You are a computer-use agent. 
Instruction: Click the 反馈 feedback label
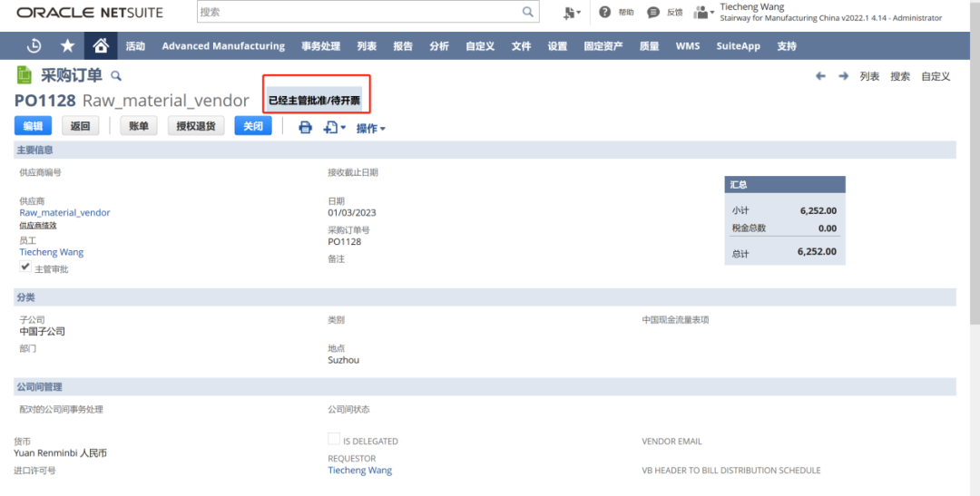(675, 13)
